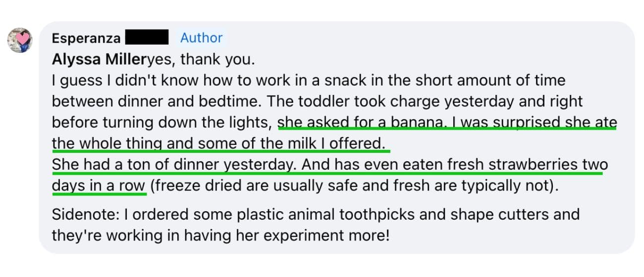Viewport: 644px width, 277px height.
Task: Click the blue Author badge
Action: click(201, 38)
